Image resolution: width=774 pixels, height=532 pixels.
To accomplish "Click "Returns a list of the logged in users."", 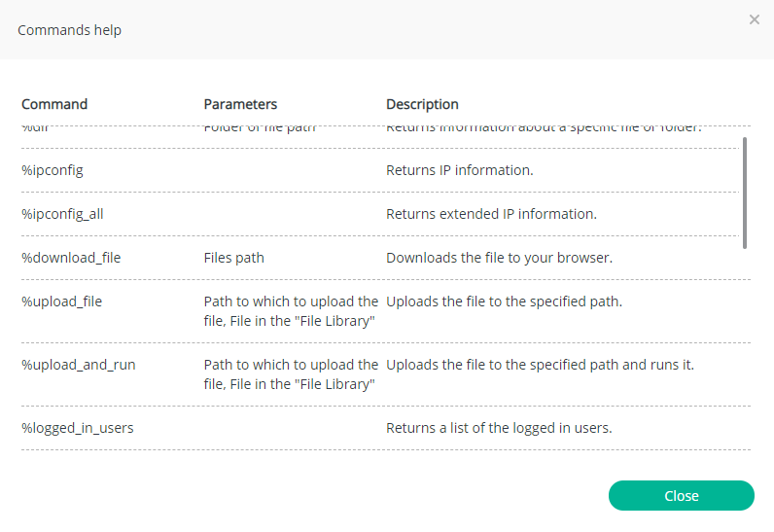I will coord(499,428).
